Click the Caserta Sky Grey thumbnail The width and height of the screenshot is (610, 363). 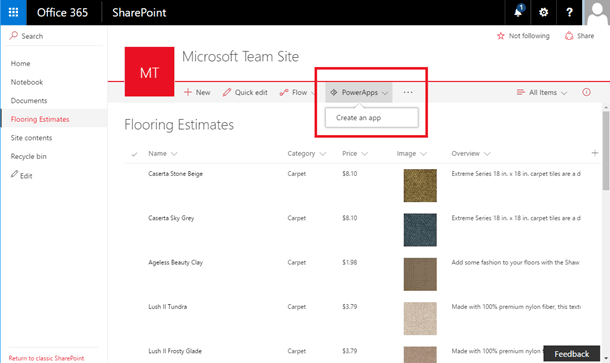(420, 230)
